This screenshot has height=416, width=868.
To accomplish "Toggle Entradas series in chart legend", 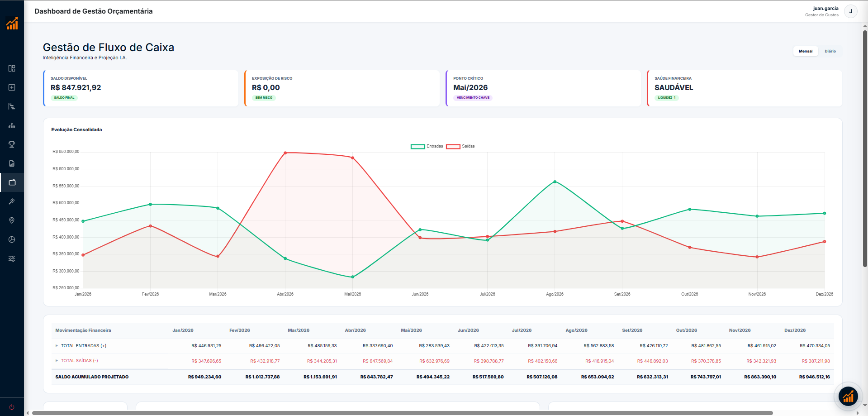I will click(x=427, y=146).
